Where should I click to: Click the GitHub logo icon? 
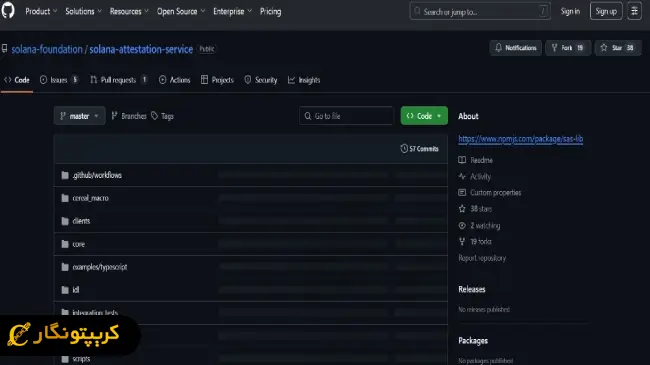click(8, 10)
